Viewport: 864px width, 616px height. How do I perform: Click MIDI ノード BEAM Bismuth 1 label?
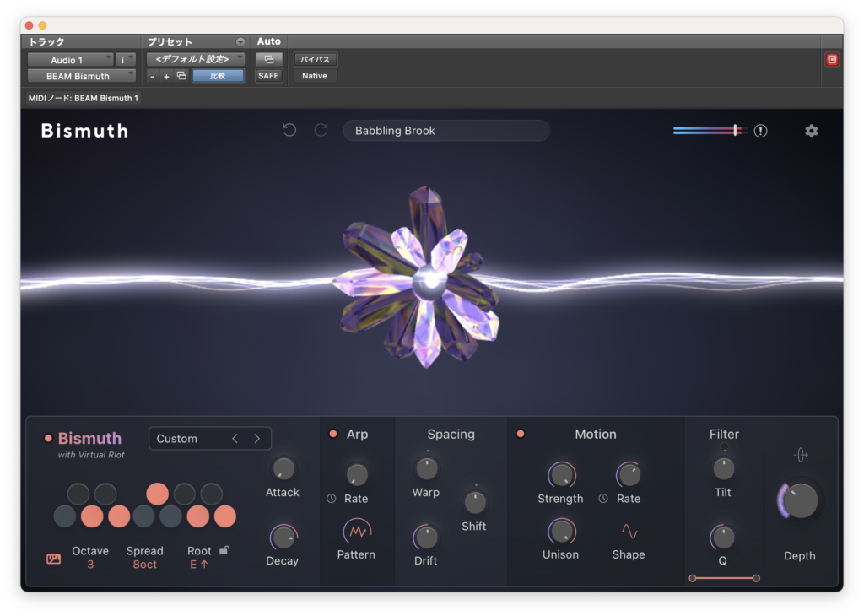tap(84, 98)
